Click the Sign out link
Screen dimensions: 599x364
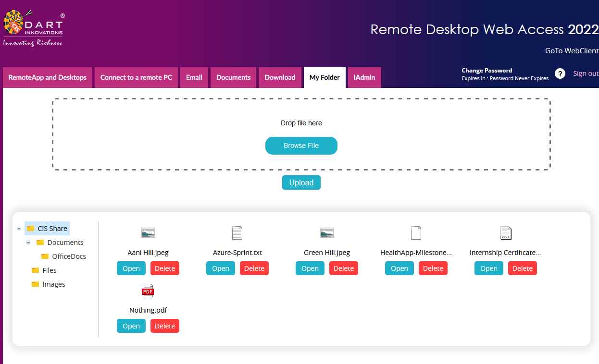point(586,73)
